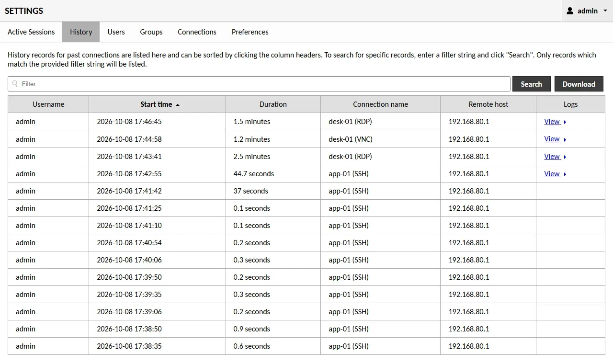View logs for the 17:43:41 session

552,157
